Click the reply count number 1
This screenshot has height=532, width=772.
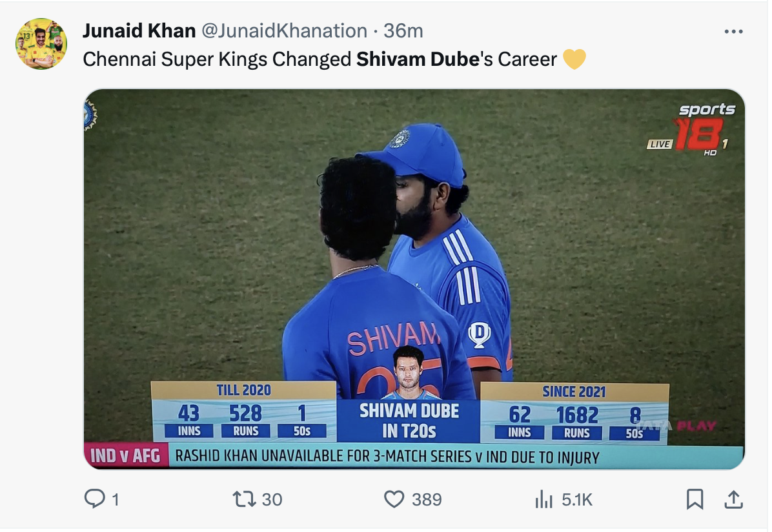(x=115, y=499)
